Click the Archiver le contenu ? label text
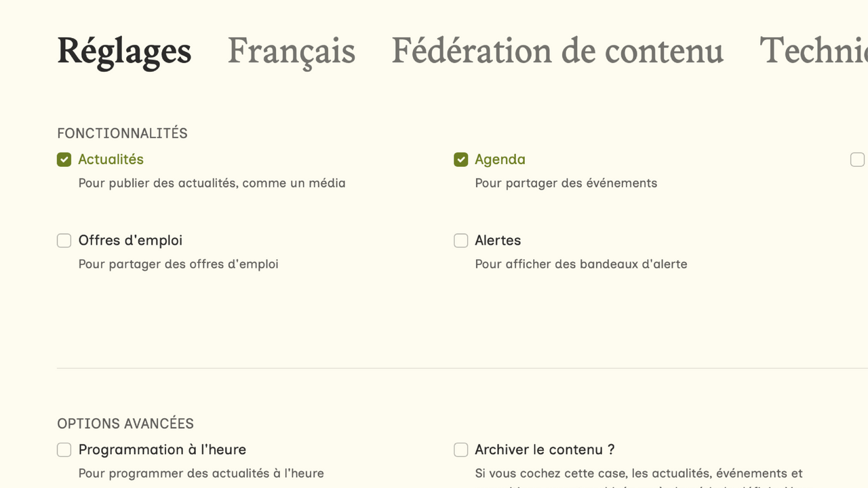The image size is (868, 488). pos(545,449)
